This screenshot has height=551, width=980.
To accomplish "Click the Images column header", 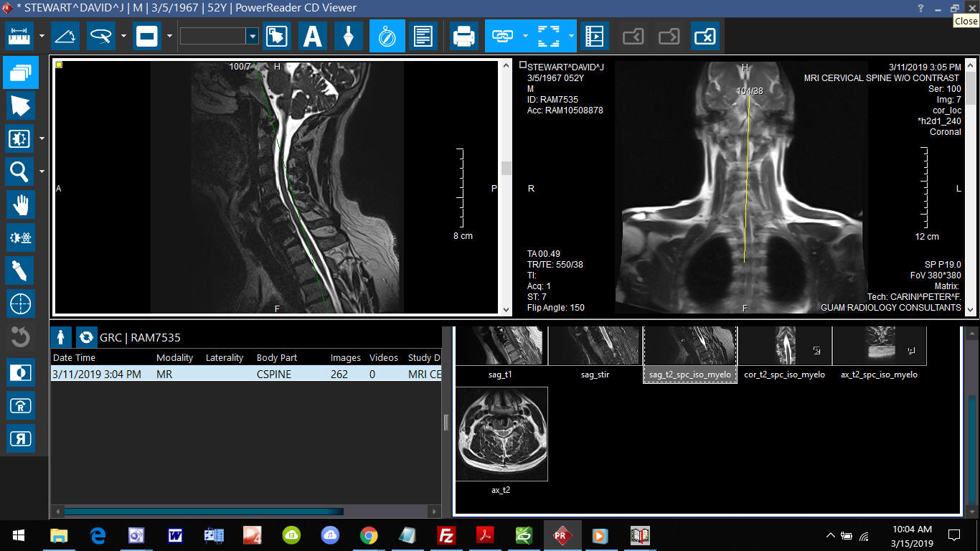I will coord(347,357).
